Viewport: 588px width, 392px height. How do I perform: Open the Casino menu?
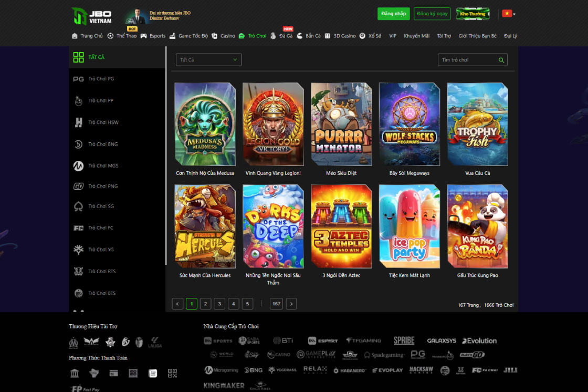click(x=224, y=36)
